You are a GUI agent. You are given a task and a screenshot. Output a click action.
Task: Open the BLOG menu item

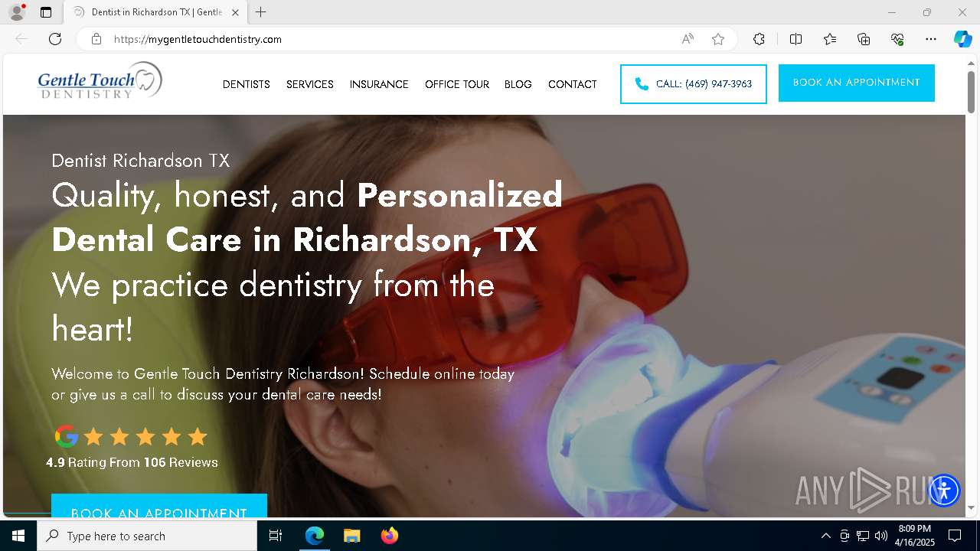point(518,84)
